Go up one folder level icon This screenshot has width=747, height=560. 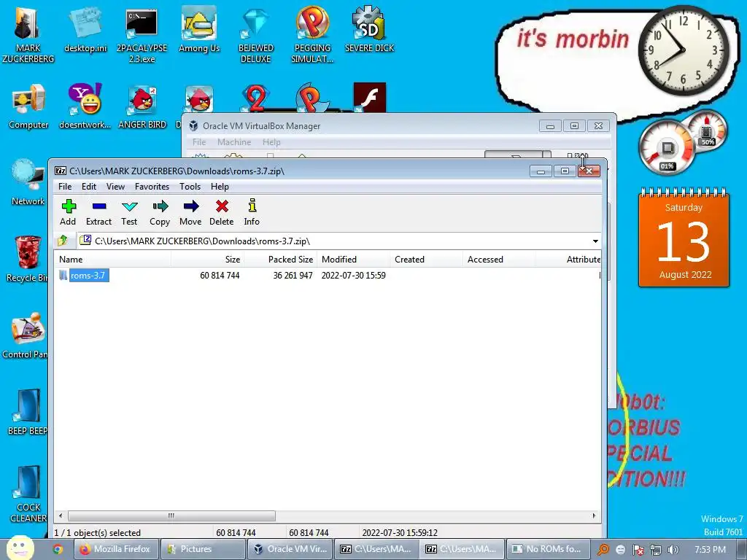(x=63, y=241)
